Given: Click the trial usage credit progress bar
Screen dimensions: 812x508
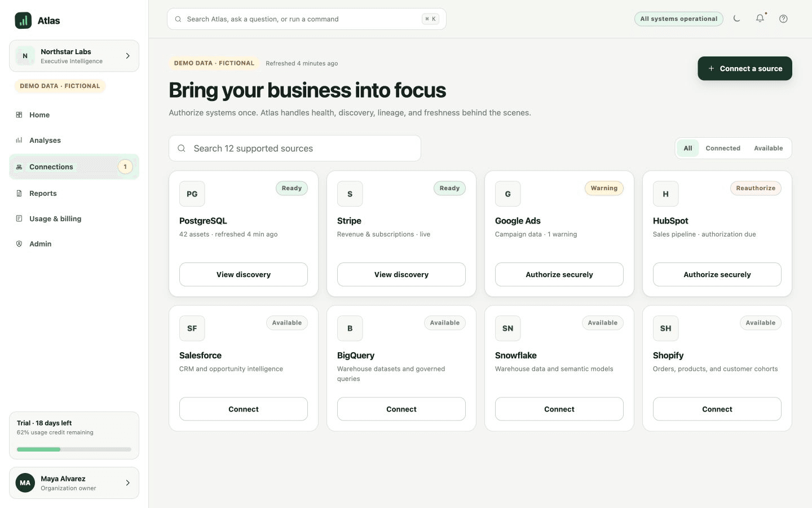Looking at the screenshot, I should (x=74, y=449).
